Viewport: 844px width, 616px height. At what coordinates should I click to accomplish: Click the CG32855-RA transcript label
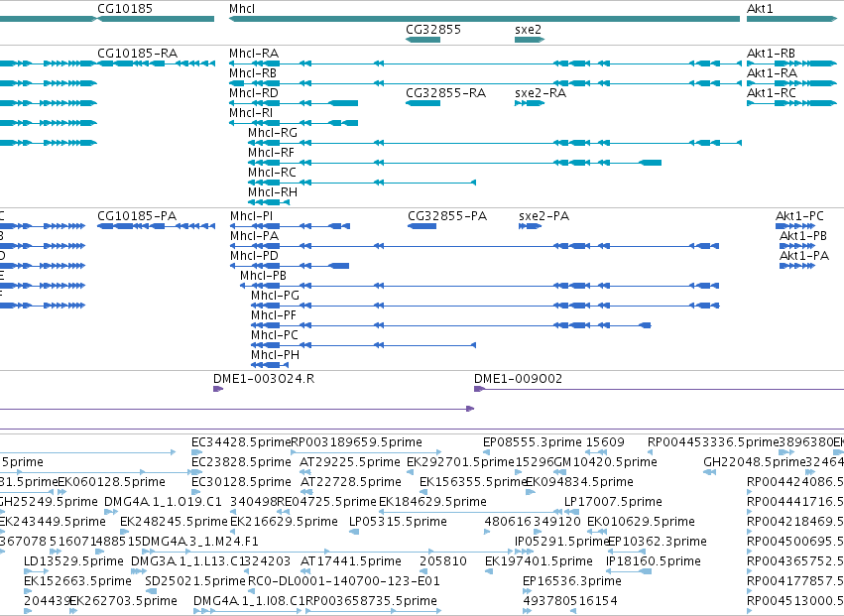445,93
